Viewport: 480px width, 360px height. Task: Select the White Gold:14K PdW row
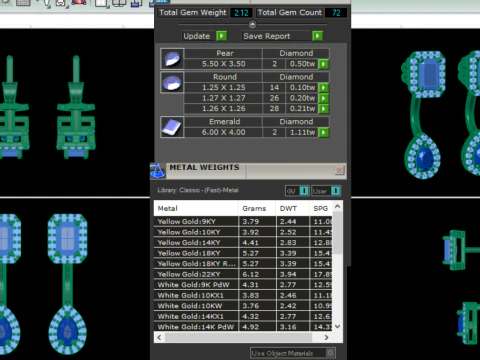coord(243,327)
